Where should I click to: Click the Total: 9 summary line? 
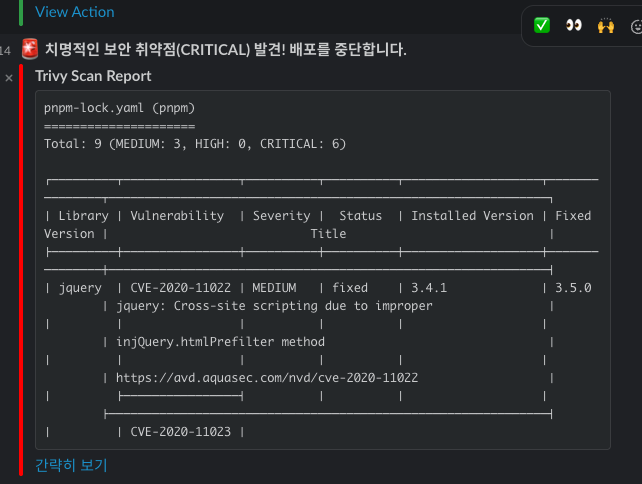pyautogui.click(x=195, y=144)
